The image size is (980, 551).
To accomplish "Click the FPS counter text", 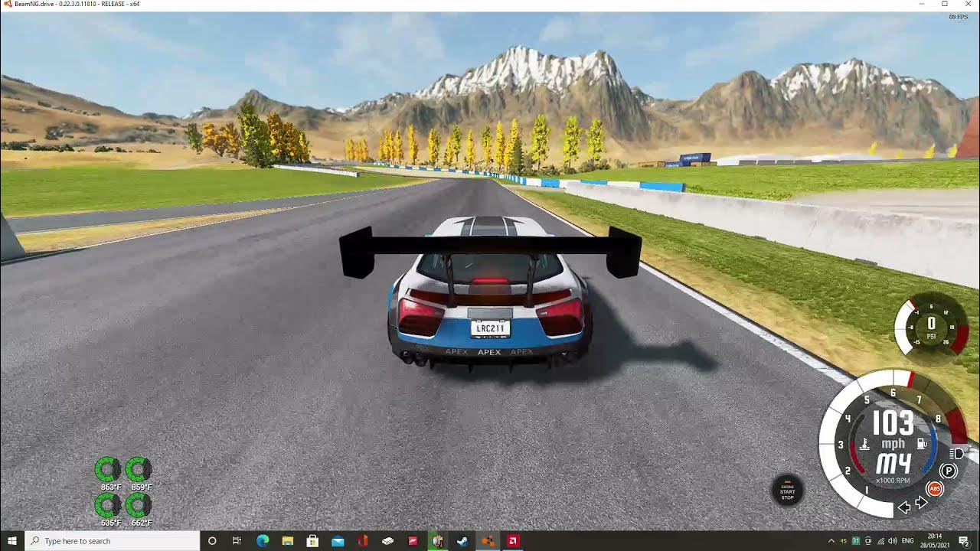I will point(957,17).
